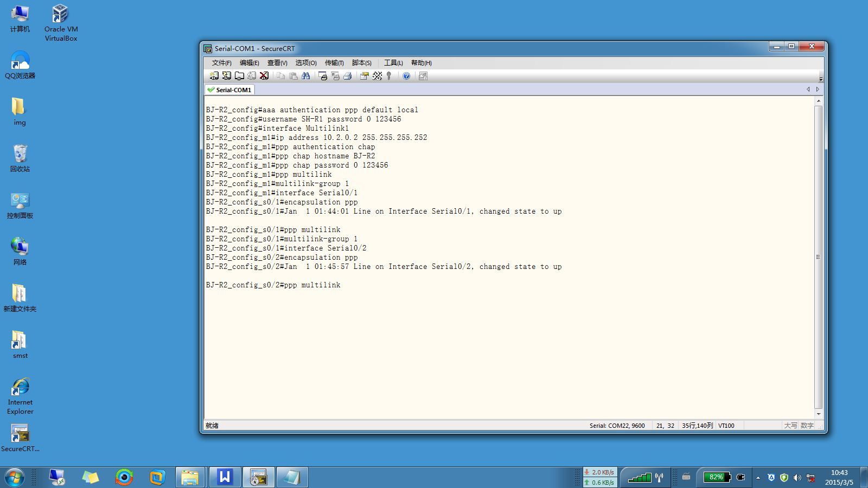
Task: Open the Word application in taskbar
Action: [x=225, y=477]
